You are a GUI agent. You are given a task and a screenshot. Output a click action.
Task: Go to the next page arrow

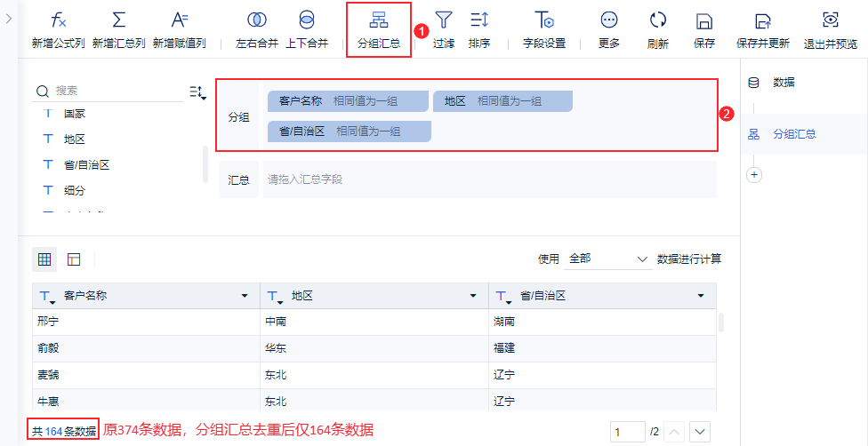click(x=700, y=432)
